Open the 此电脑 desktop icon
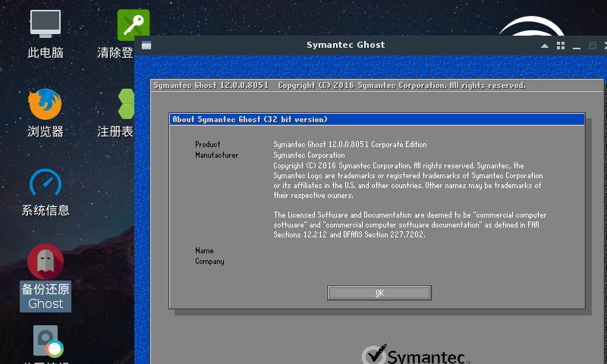This screenshot has height=364, width=607. pos(46,34)
